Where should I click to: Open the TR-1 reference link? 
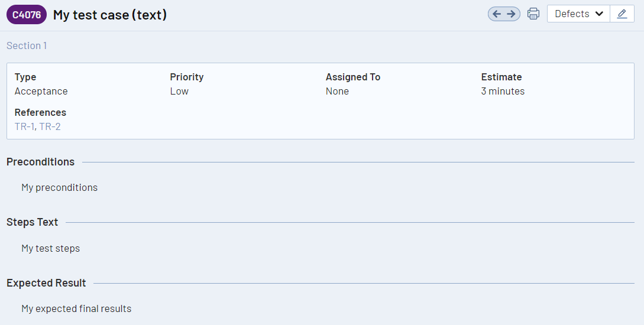(24, 126)
